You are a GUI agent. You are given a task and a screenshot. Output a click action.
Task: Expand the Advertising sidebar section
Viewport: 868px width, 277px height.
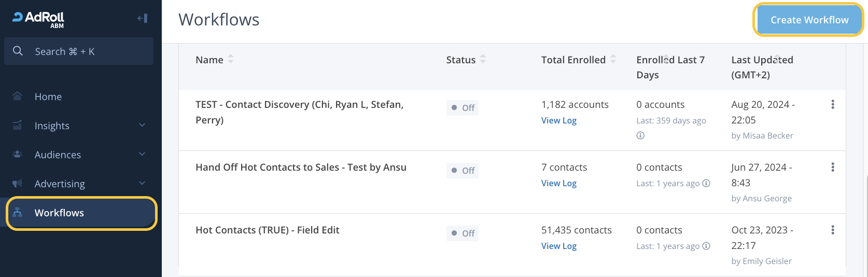(x=142, y=184)
